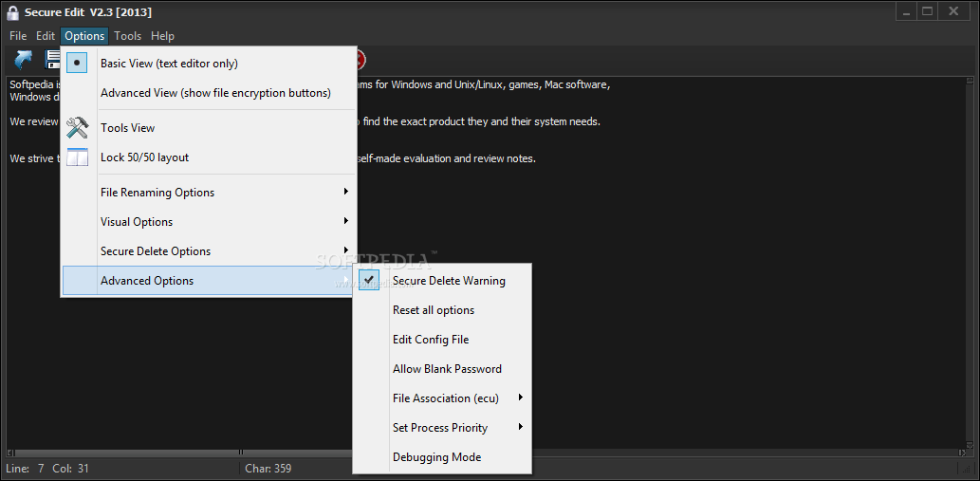Minimize the Secure Edit window
This screenshot has height=481, width=980.
[x=907, y=10]
